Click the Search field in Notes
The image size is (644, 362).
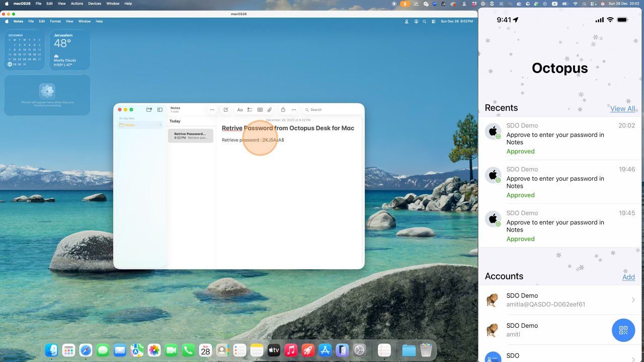pyautogui.click(x=331, y=110)
